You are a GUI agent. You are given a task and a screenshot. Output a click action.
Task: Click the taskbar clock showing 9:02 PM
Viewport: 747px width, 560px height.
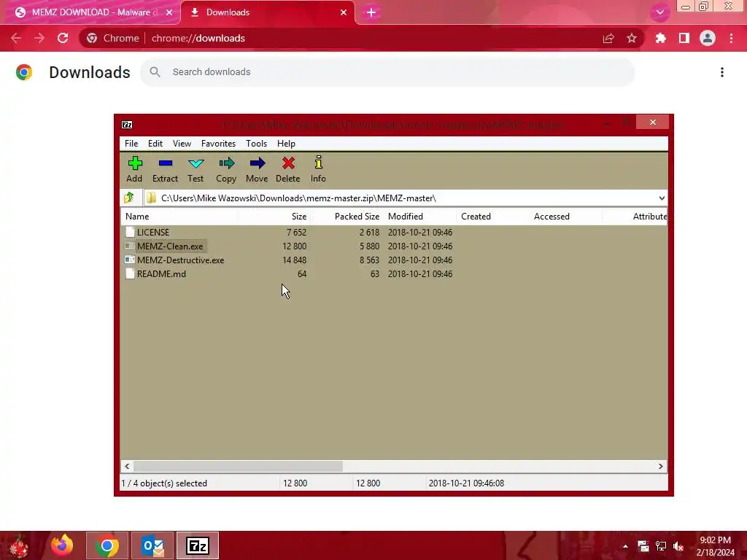[715, 546]
